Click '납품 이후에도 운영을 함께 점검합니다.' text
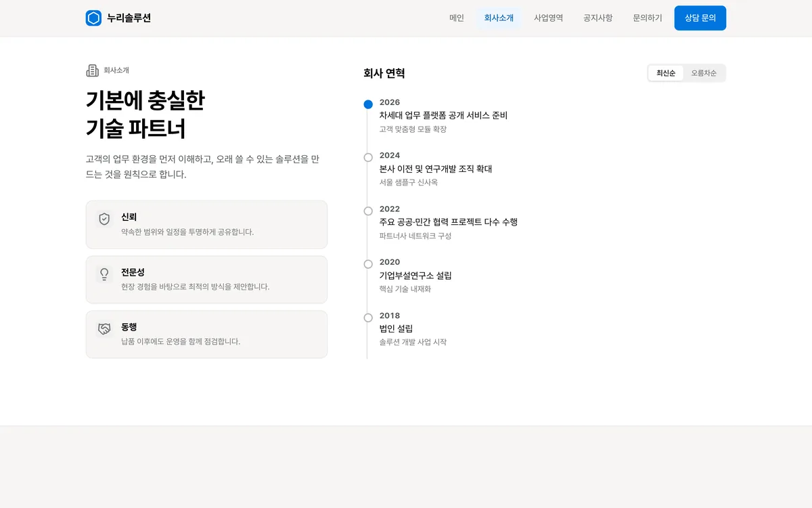The image size is (812, 508). coord(181,341)
